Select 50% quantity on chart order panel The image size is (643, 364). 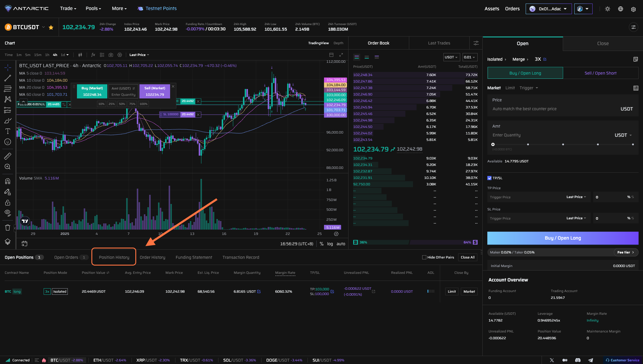coord(122,104)
